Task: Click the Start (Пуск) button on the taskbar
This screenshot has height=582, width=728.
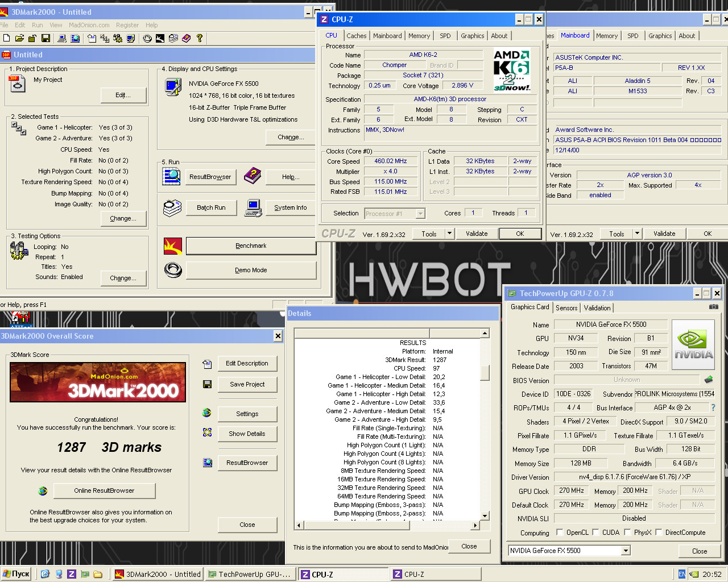Action: click(x=16, y=574)
